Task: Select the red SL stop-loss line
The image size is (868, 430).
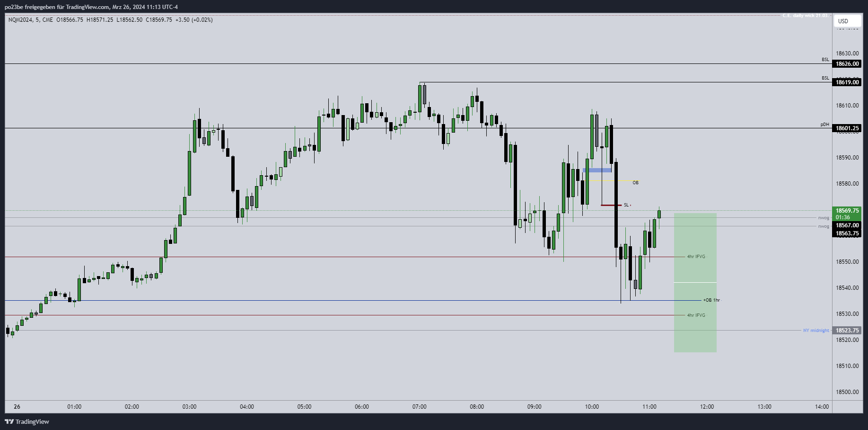Action: pyautogui.click(x=610, y=205)
